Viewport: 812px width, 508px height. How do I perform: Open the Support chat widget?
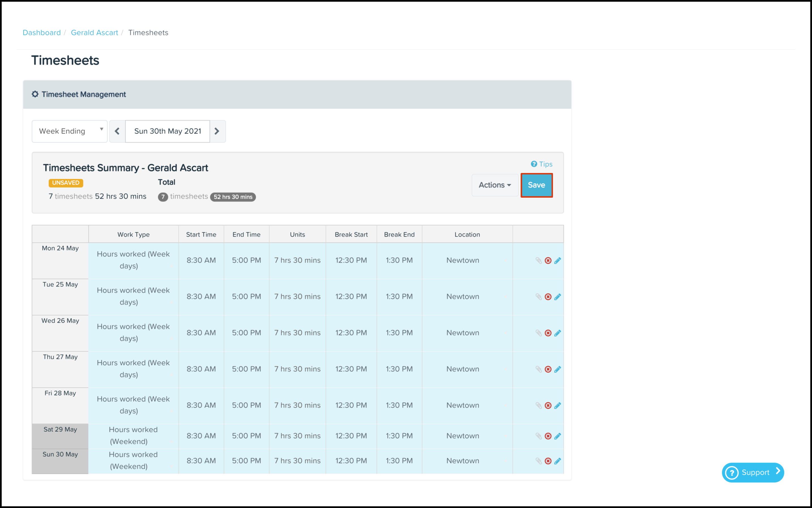click(753, 472)
